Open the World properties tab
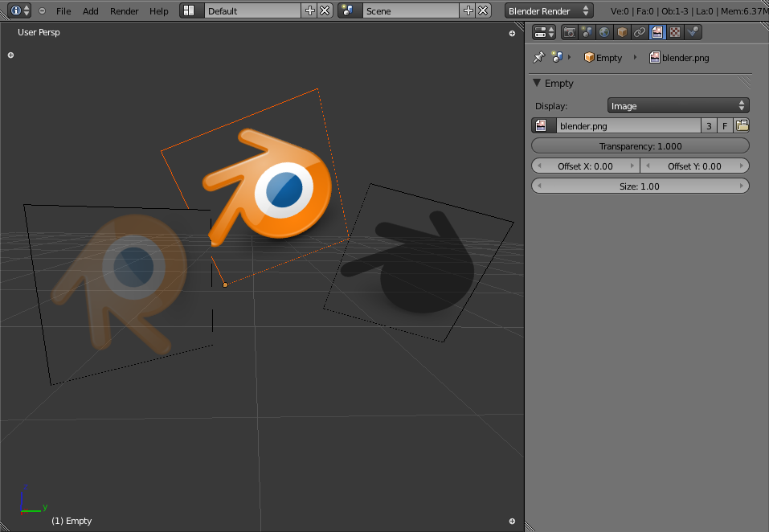769x532 pixels. click(604, 32)
